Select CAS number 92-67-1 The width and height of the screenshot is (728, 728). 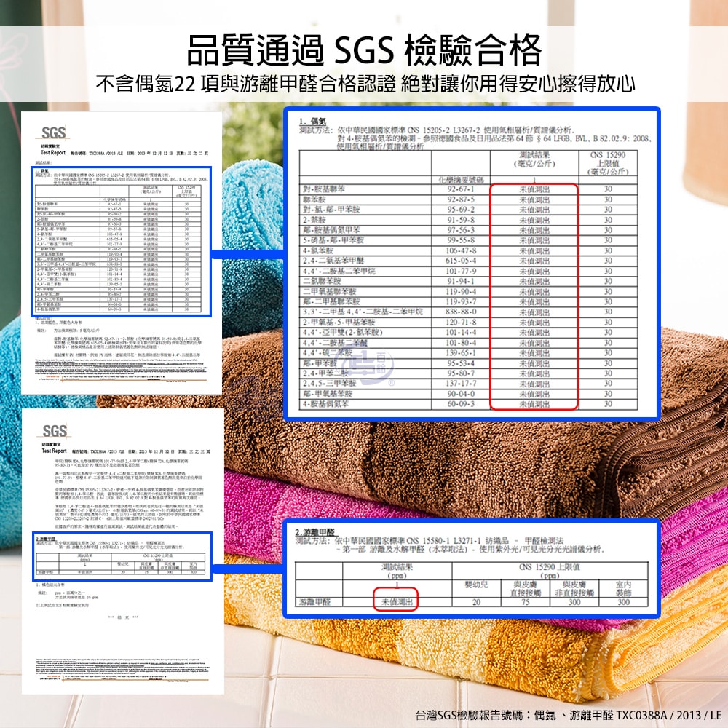[461, 189]
